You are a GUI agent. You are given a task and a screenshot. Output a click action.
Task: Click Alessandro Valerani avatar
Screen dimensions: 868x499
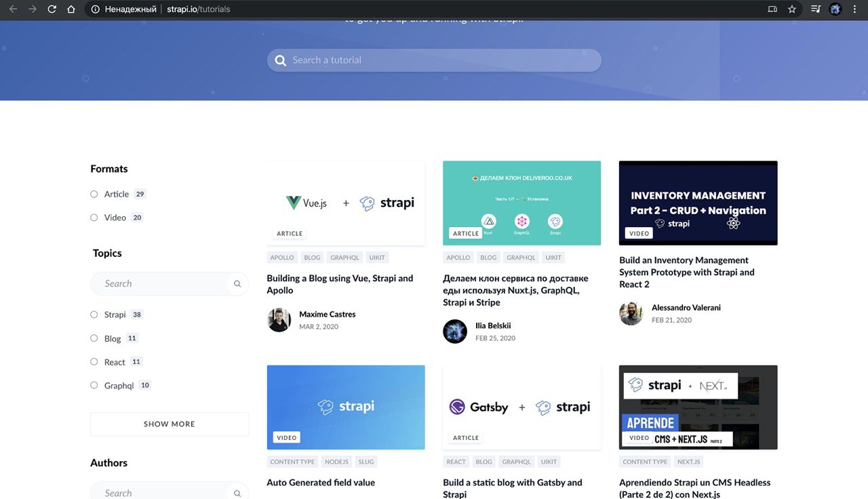point(631,313)
